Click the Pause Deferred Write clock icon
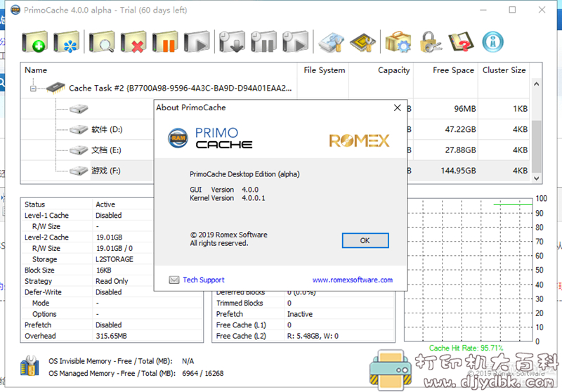This screenshot has width=562, height=392. (263, 42)
